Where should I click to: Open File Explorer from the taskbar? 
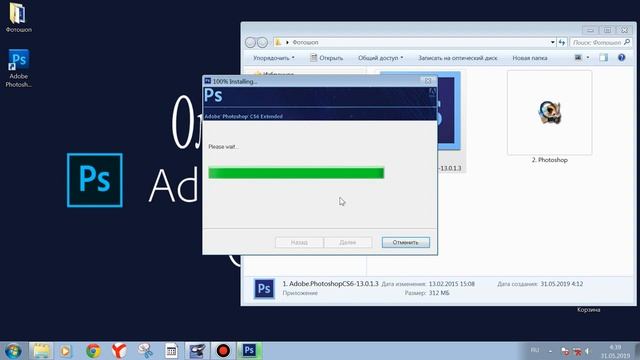(41, 351)
